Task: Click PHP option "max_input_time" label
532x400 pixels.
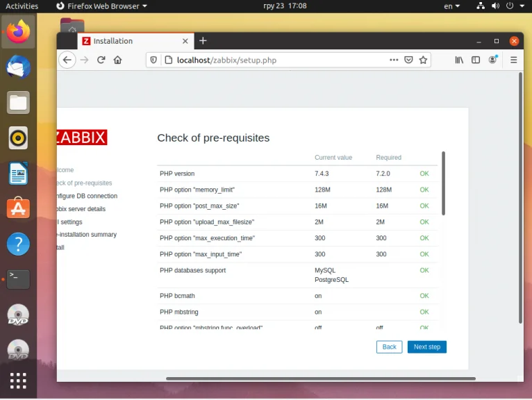Action: (201, 254)
